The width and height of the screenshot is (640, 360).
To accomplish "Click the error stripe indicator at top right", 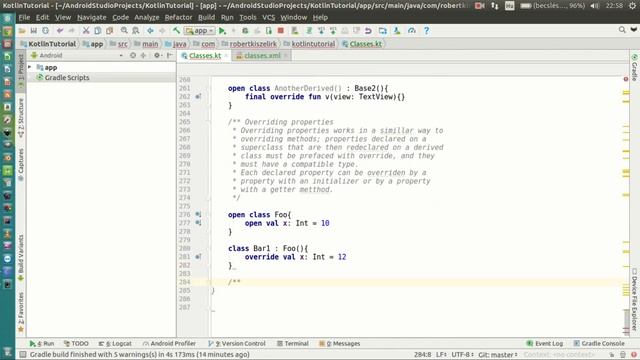I will coord(626,79).
